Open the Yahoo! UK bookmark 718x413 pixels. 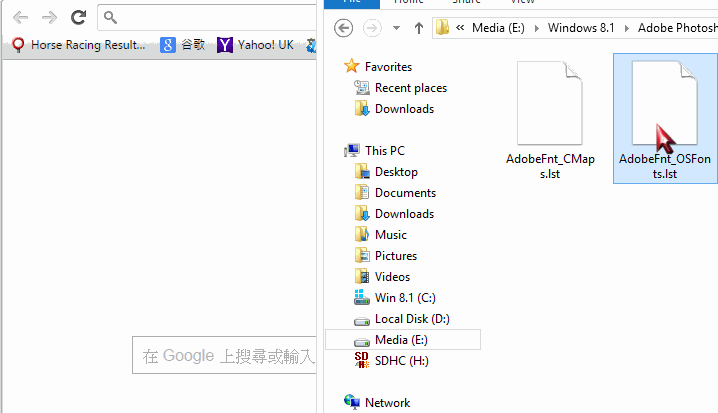coord(256,45)
